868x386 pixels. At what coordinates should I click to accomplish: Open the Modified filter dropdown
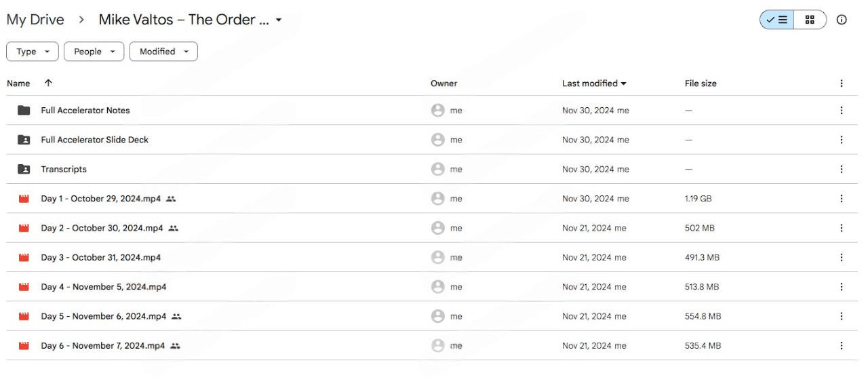163,52
